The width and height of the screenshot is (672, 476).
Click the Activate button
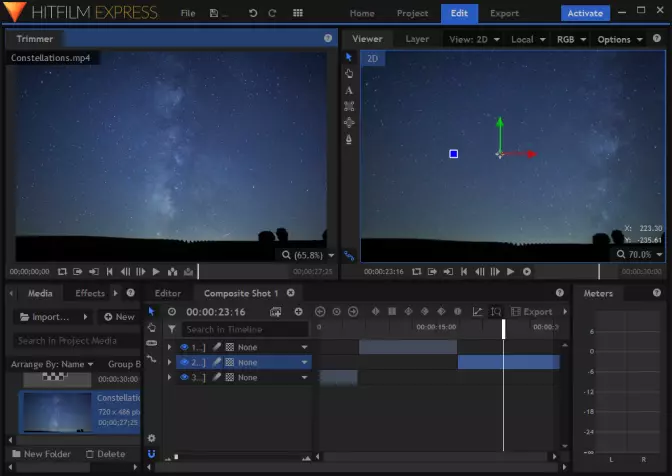pyautogui.click(x=585, y=13)
